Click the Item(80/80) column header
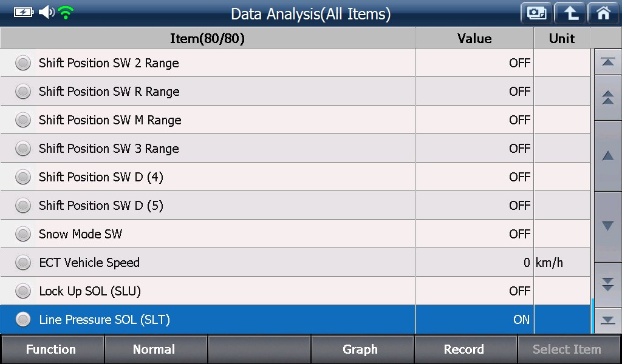The width and height of the screenshot is (622, 364). (x=208, y=38)
